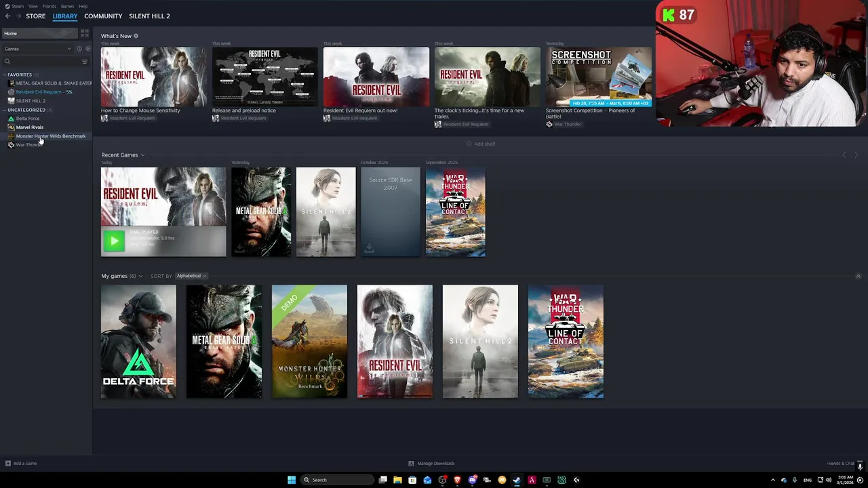The width and height of the screenshot is (868, 488).
Task: Collapse My games shelf arrow
Action: coord(859,276)
